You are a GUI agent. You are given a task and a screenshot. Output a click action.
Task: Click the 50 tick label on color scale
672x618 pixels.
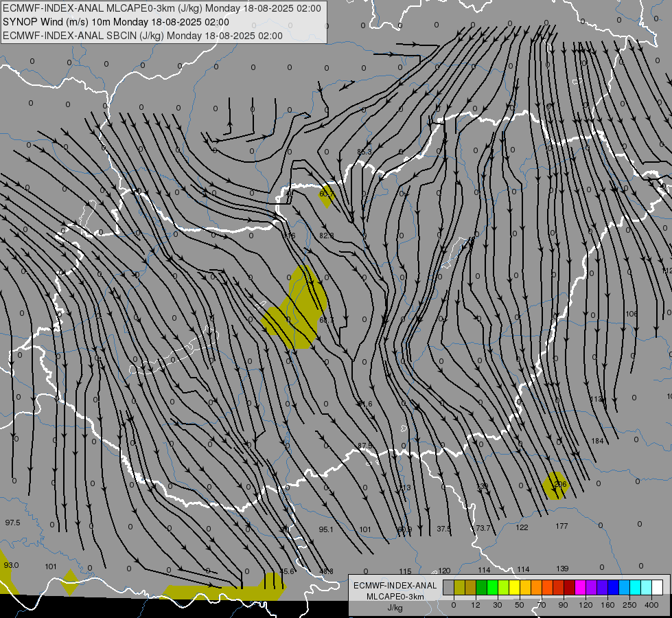coord(520,605)
